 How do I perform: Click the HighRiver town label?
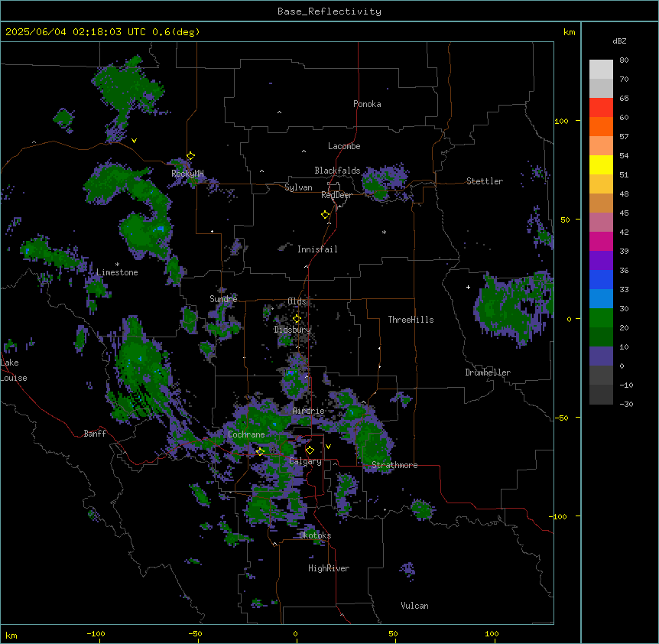coord(329,568)
